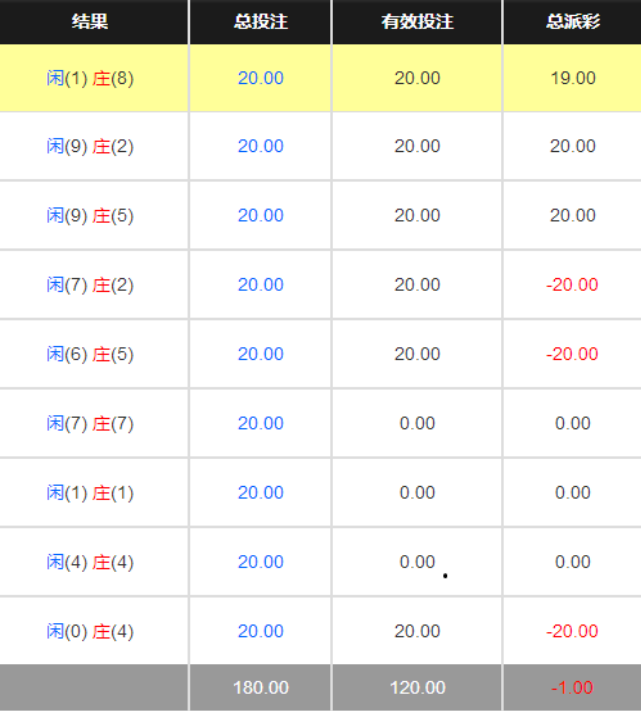Screen dimensions: 641x711
Task: Click the 19.00 payout value
Action: (x=573, y=78)
